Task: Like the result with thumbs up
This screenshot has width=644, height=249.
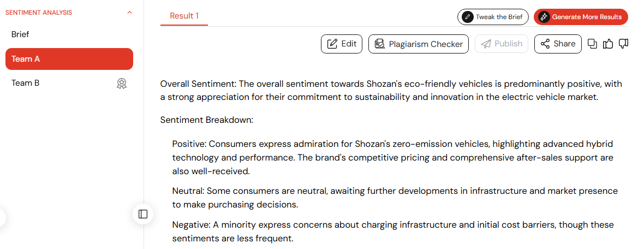Action: 608,44
